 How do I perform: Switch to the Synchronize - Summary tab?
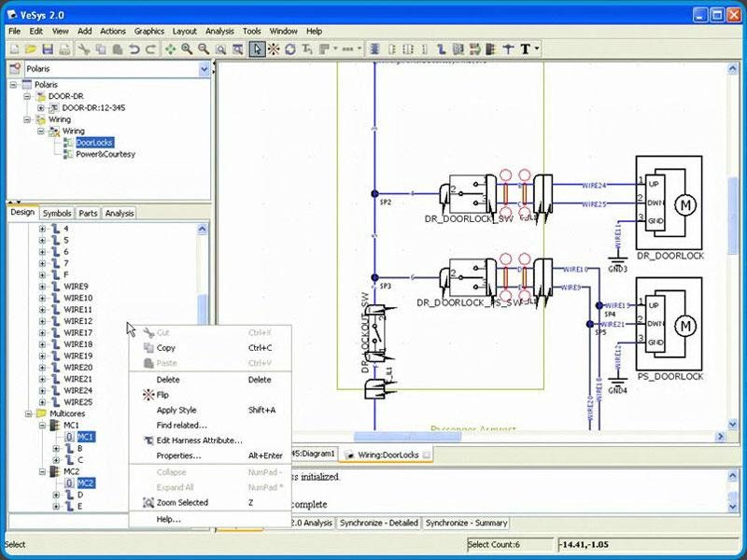pos(465,524)
